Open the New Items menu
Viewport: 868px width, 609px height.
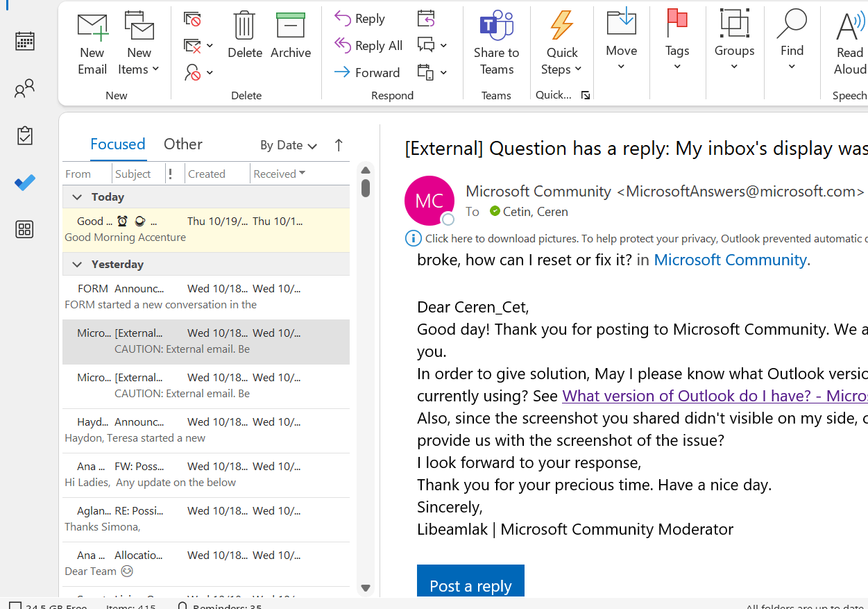tap(139, 44)
